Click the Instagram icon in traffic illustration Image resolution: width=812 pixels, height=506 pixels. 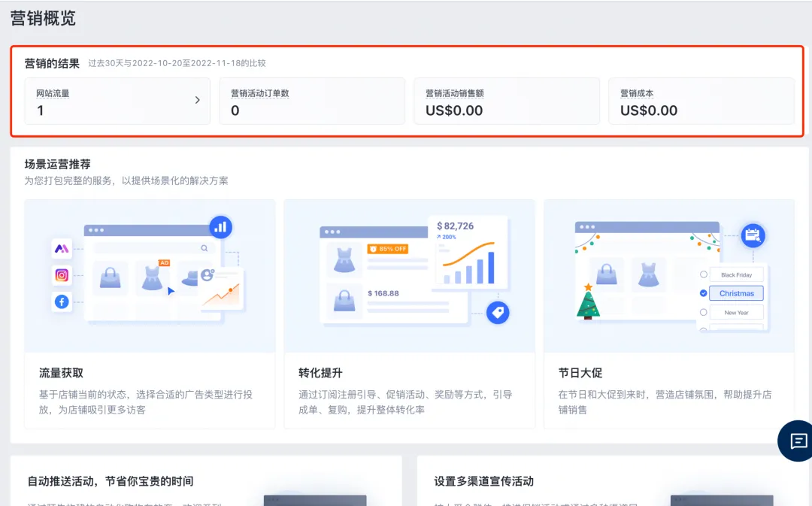click(62, 275)
